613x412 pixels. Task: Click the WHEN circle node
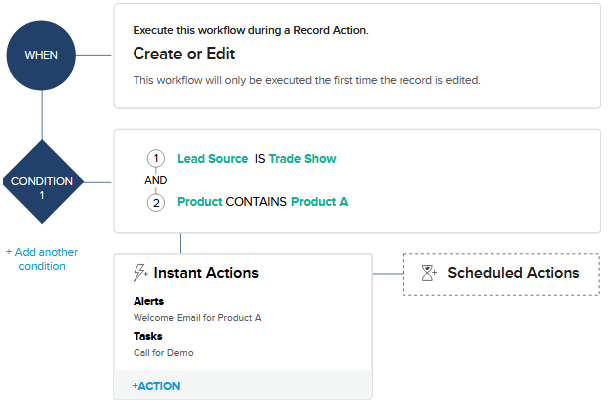[x=41, y=56]
